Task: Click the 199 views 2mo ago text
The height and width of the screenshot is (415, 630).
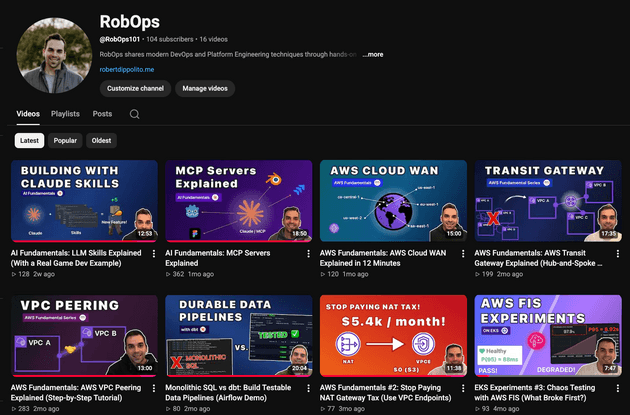Action: coord(499,274)
